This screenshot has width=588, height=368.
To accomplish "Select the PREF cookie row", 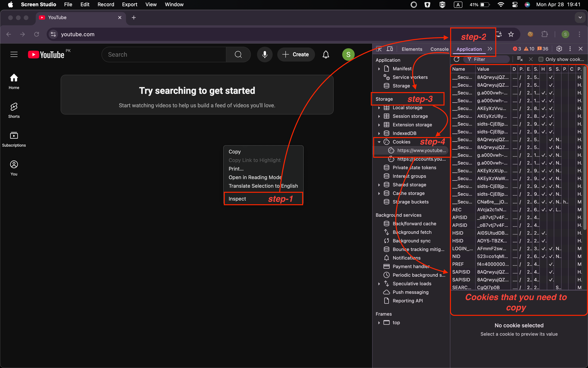I will [517, 264].
